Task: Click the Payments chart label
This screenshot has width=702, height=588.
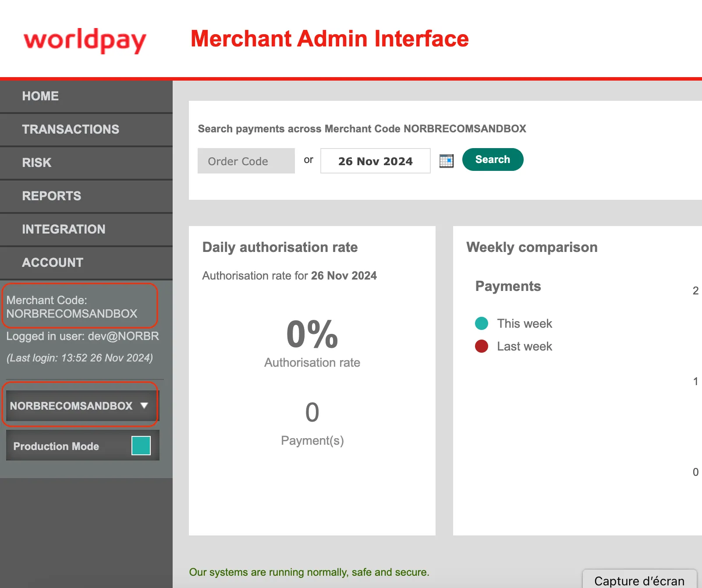Action: (508, 286)
